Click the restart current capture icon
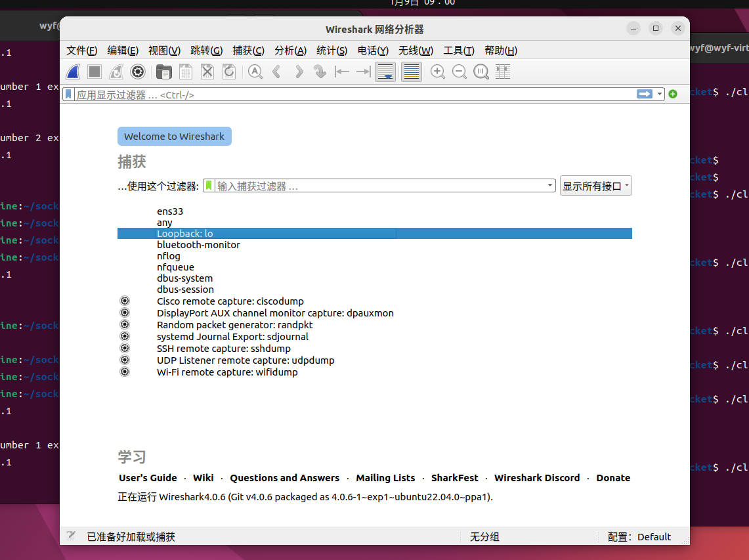This screenshot has width=749, height=560. (x=116, y=72)
